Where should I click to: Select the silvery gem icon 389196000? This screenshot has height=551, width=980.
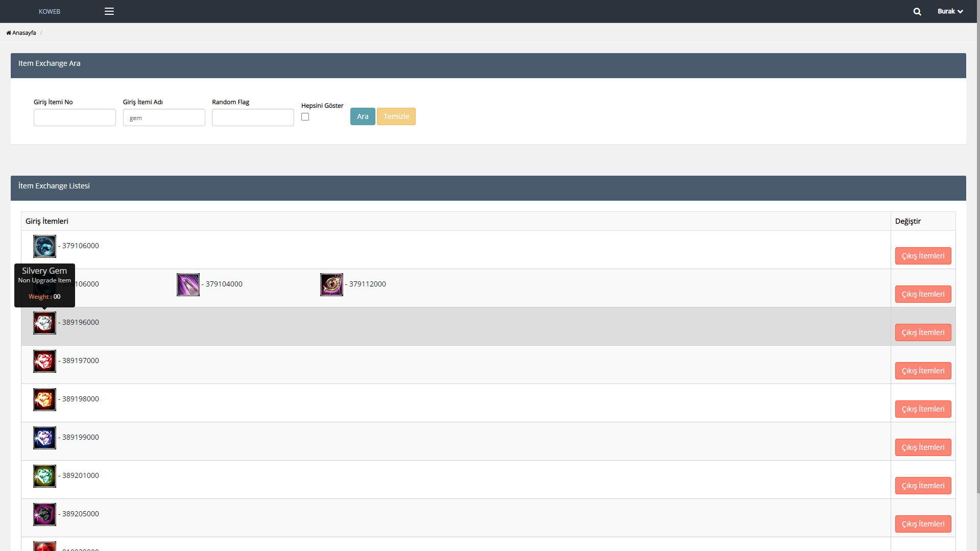point(44,323)
